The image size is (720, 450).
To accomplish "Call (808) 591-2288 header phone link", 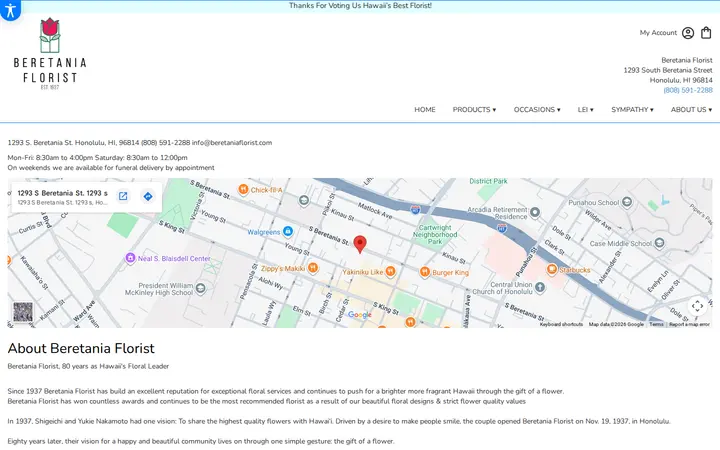I will pos(688,90).
